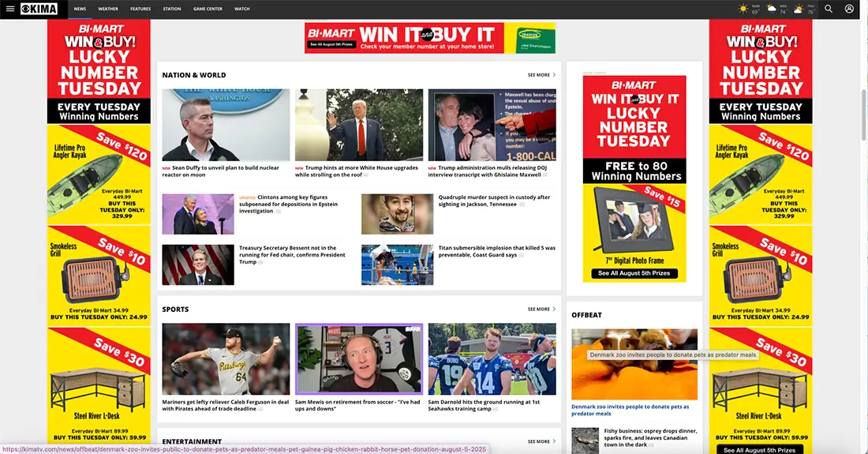Click See All August 5th Prizes in center ad
Screen dimensions: 868x454
click(x=634, y=273)
